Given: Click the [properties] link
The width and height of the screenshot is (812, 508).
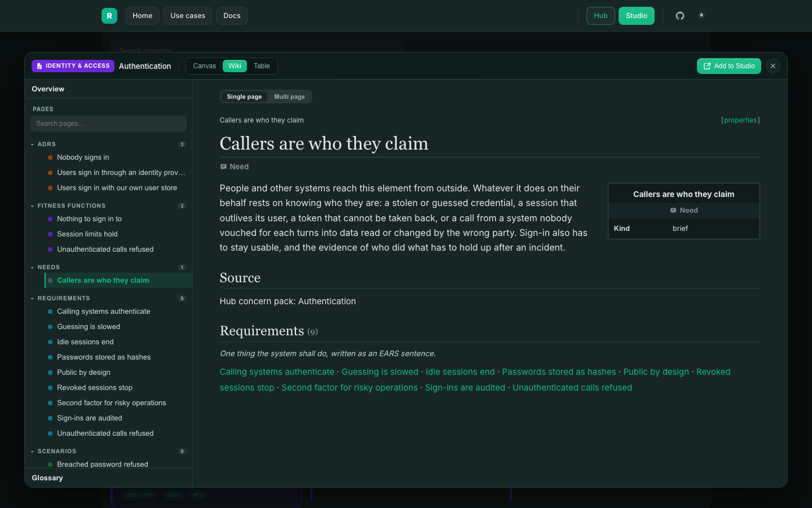Looking at the screenshot, I should point(740,120).
